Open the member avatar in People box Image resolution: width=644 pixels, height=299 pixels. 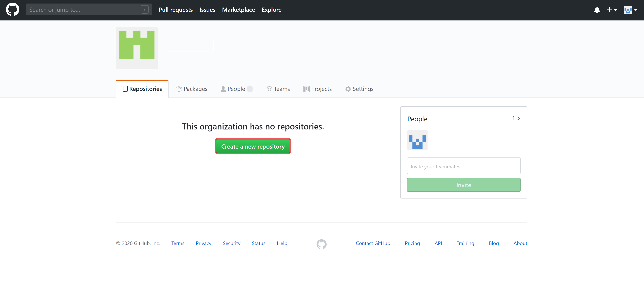tap(417, 140)
